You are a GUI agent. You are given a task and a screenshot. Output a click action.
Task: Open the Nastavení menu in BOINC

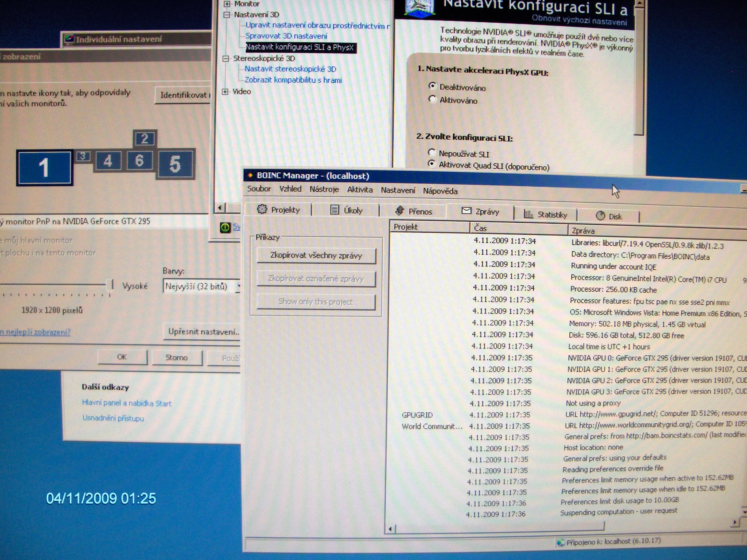tap(398, 190)
